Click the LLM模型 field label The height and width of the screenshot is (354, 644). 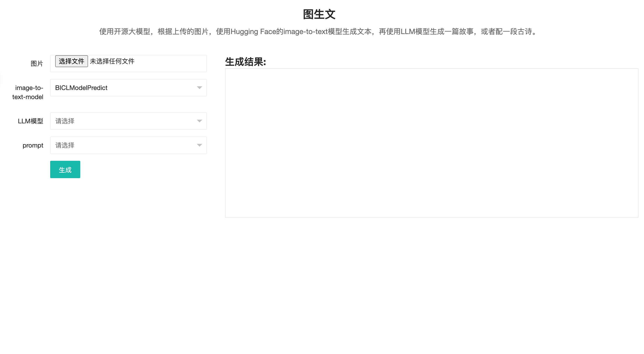pyautogui.click(x=30, y=121)
